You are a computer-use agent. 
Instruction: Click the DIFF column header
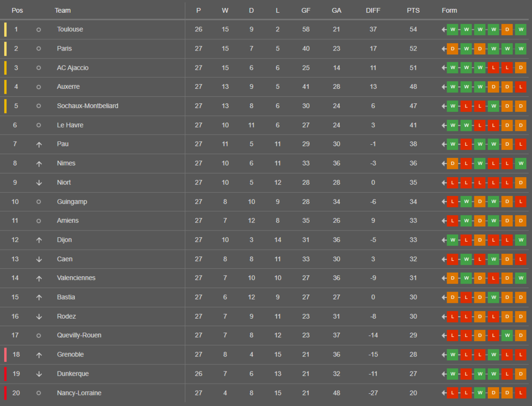pos(373,11)
